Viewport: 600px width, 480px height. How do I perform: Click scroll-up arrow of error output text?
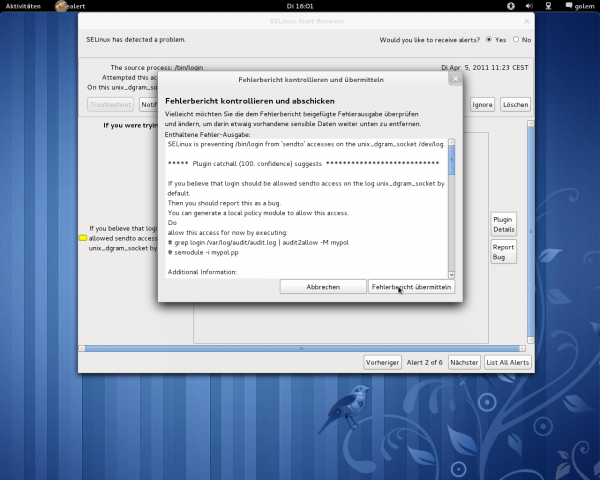click(x=451, y=143)
